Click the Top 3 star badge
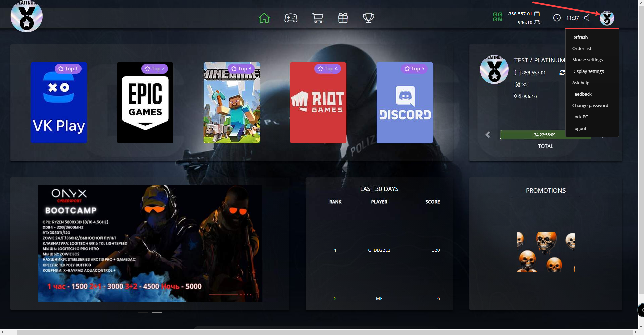The height and width of the screenshot is (335, 644). point(241,69)
